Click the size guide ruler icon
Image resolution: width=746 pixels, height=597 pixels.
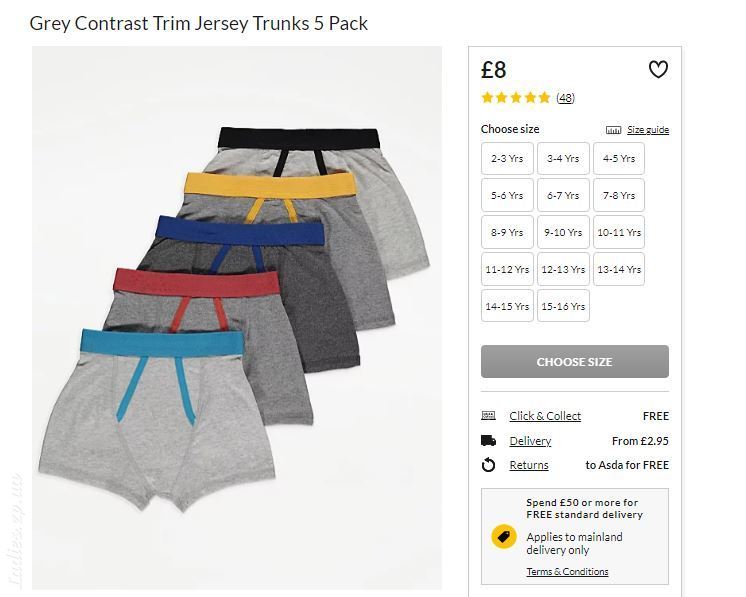click(x=613, y=130)
